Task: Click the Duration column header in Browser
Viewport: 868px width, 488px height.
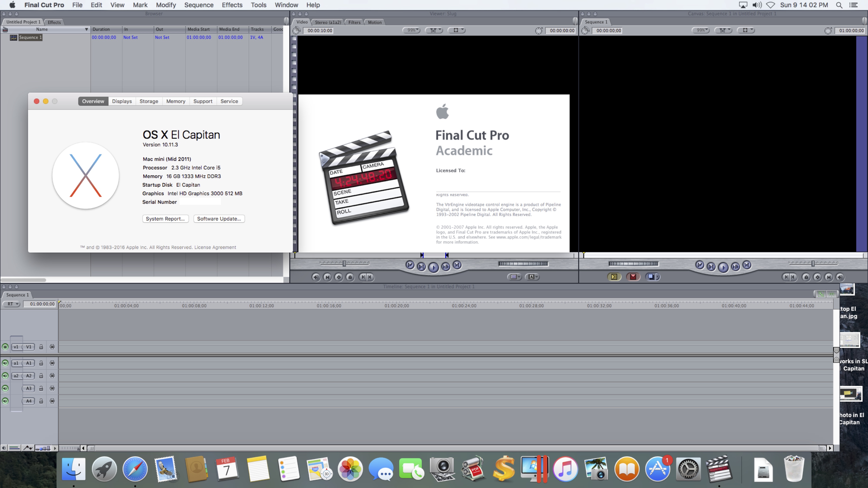Action: pos(106,29)
